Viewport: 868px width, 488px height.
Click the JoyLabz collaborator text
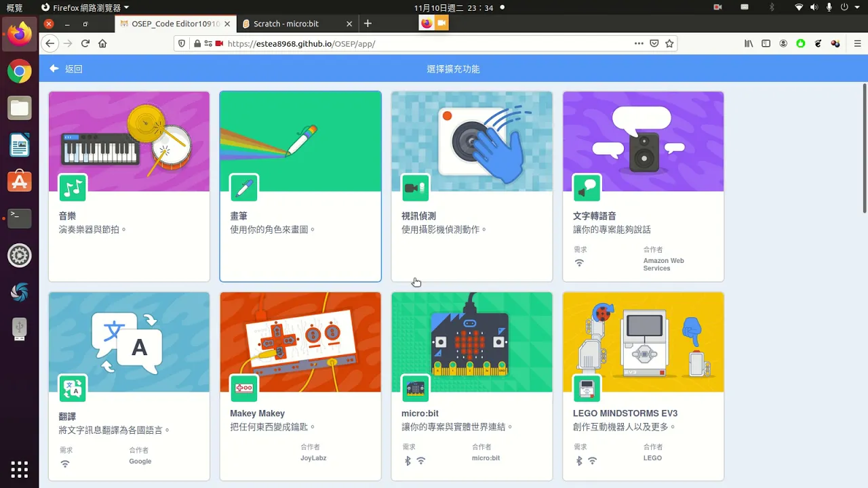click(x=313, y=458)
